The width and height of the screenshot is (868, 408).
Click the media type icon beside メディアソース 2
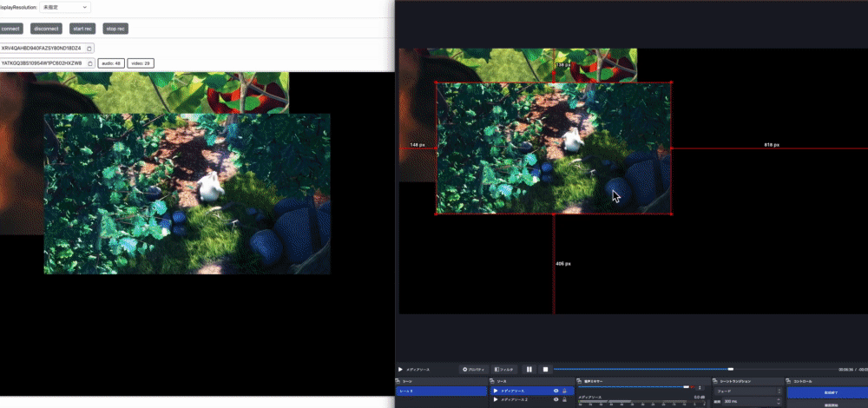[x=496, y=399]
